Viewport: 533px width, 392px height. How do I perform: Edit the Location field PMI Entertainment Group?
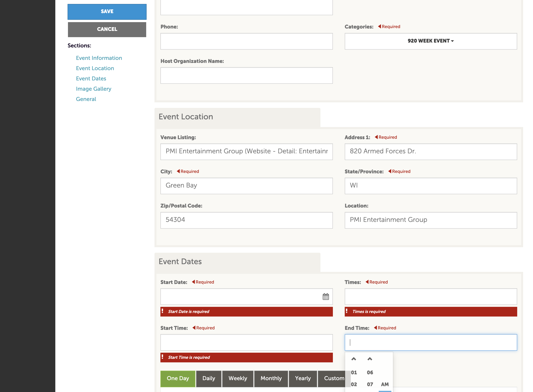click(x=431, y=220)
